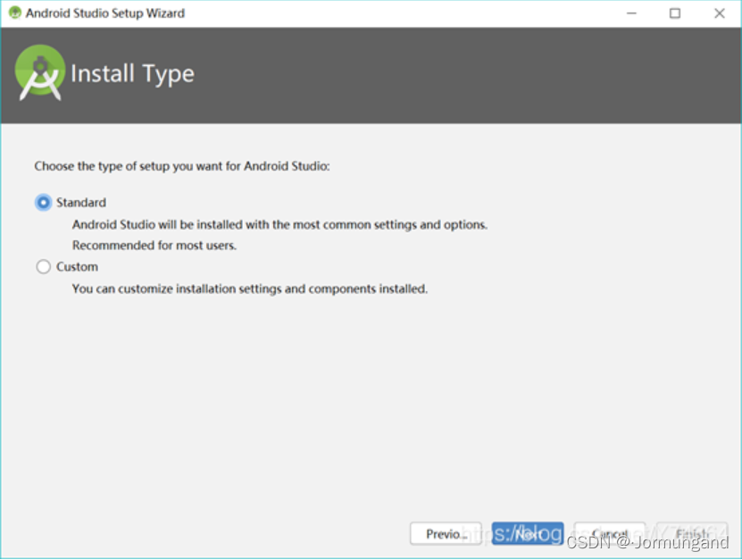
Task: Click the 'Choose the type of setup' prompt
Action: (182, 166)
